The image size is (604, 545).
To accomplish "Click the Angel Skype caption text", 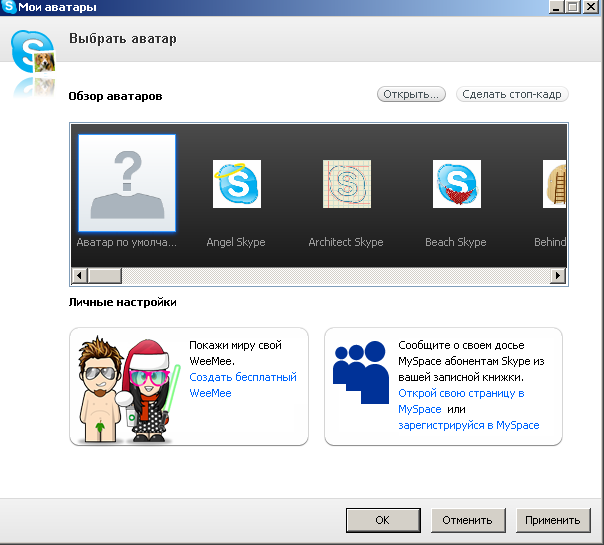I will [236, 242].
